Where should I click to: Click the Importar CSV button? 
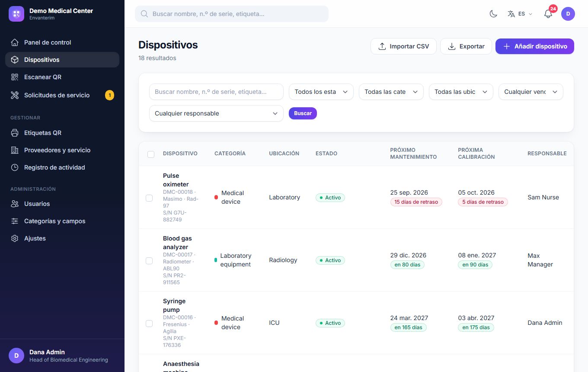tap(403, 46)
